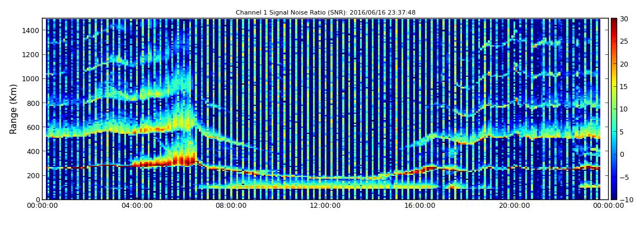Click the colorbar value 15

[624, 87]
